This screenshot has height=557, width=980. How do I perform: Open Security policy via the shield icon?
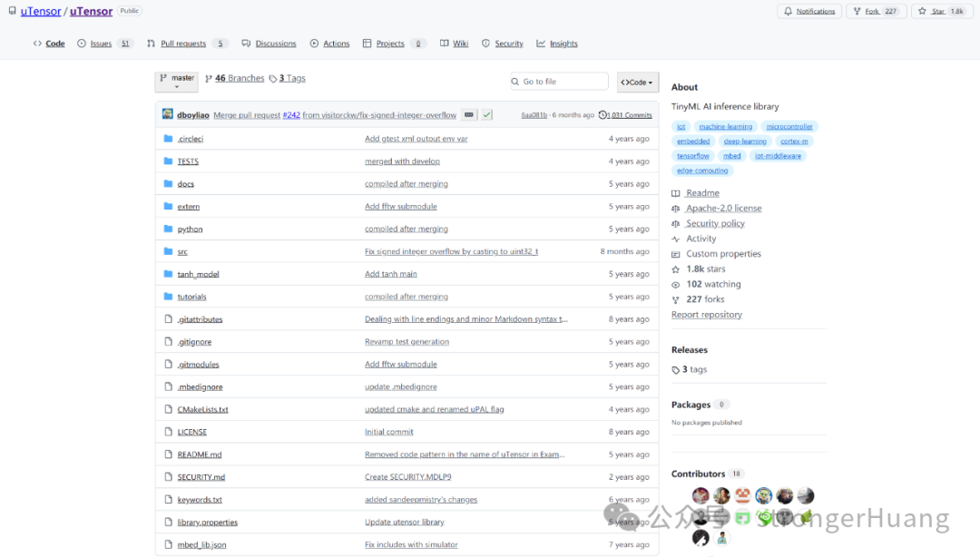coord(676,222)
